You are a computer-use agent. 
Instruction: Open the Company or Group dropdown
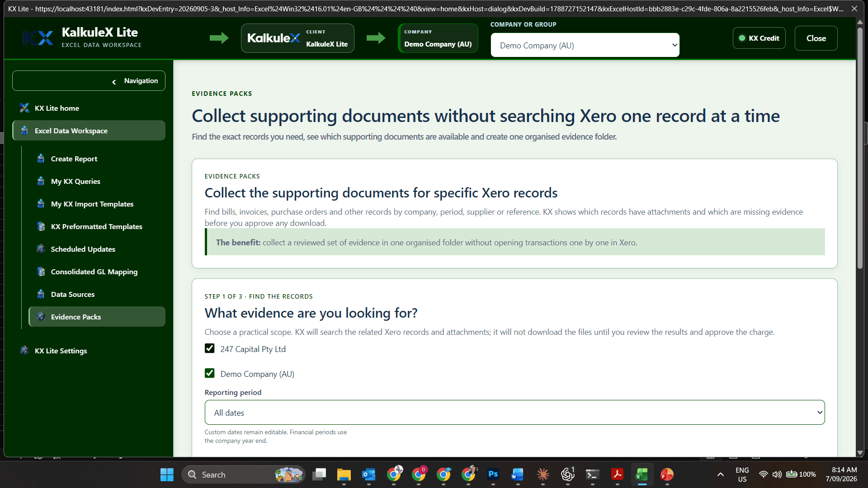coord(585,45)
